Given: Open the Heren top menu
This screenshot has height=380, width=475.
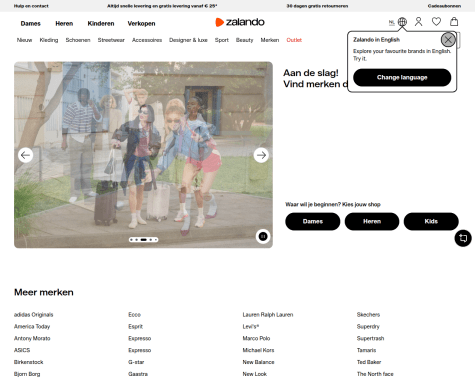Looking at the screenshot, I should coord(64,24).
